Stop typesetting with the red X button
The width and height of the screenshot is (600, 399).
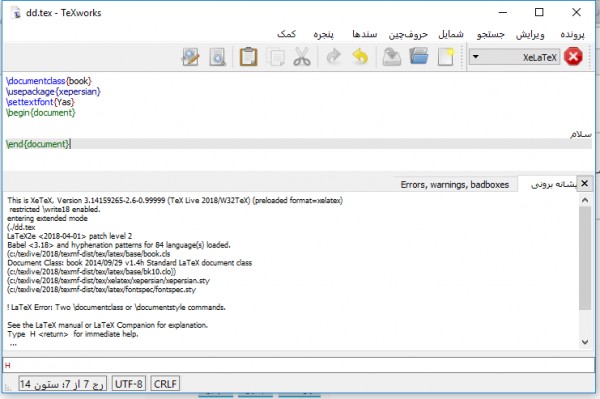tap(573, 57)
